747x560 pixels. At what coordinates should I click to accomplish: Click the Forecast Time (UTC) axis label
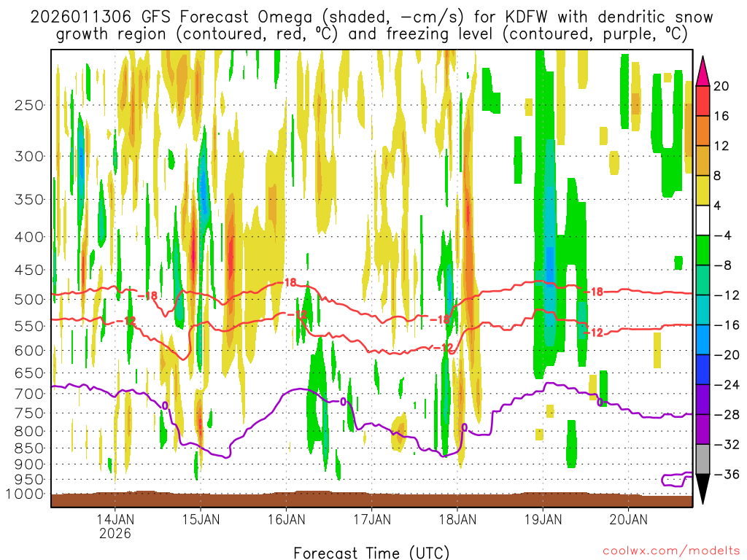pos(371,553)
